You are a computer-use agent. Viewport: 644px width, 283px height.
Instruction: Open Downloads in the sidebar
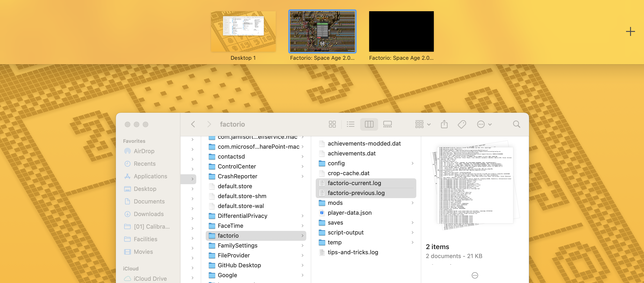tap(144, 214)
